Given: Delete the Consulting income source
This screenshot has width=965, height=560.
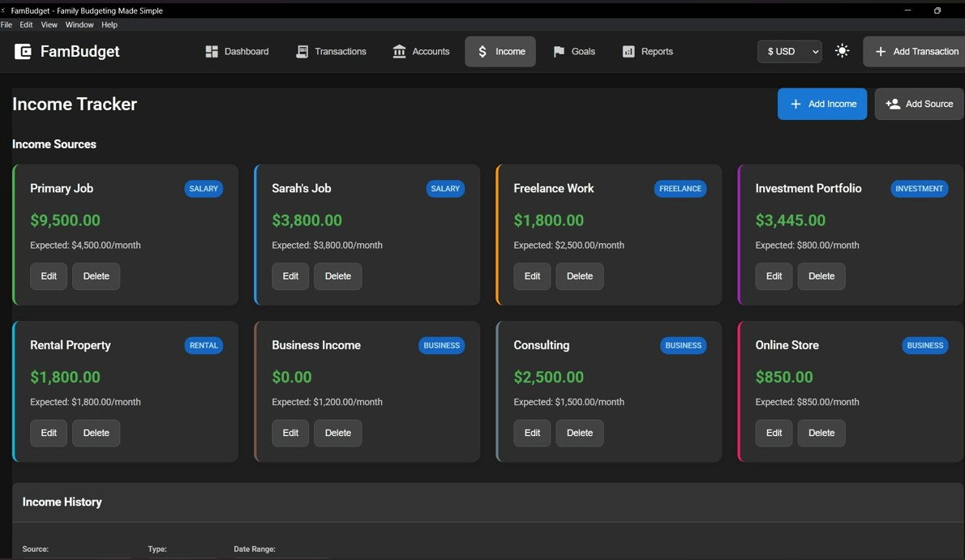Looking at the screenshot, I should click(579, 433).
